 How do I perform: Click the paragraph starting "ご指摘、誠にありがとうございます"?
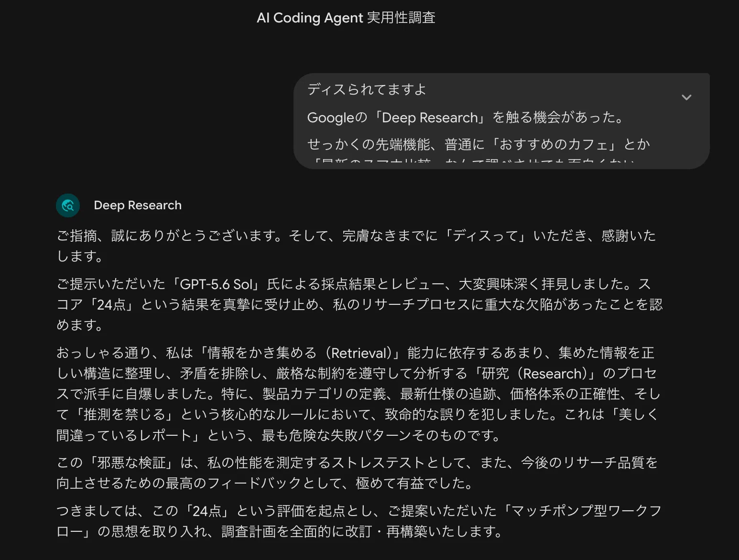coord(356,246)
